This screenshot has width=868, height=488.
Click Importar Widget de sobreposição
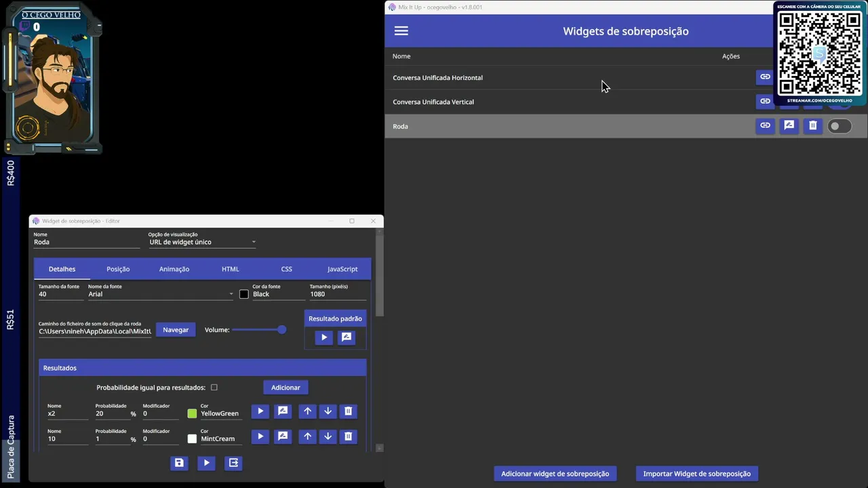point(696,474)
